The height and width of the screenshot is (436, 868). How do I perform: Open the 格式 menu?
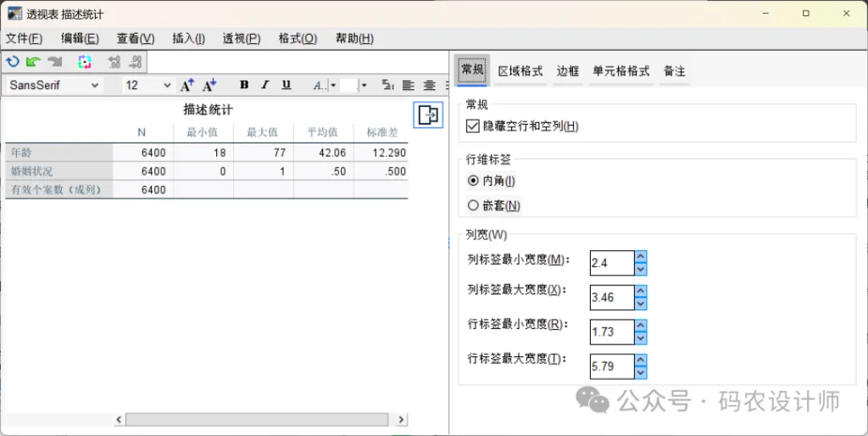298,38
